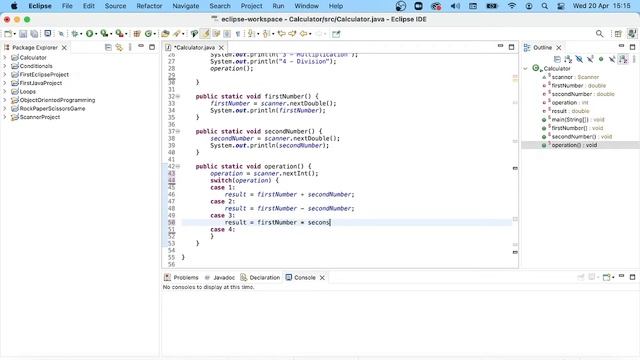Click the Pin Editor toolbar icon

coord(336,34)
